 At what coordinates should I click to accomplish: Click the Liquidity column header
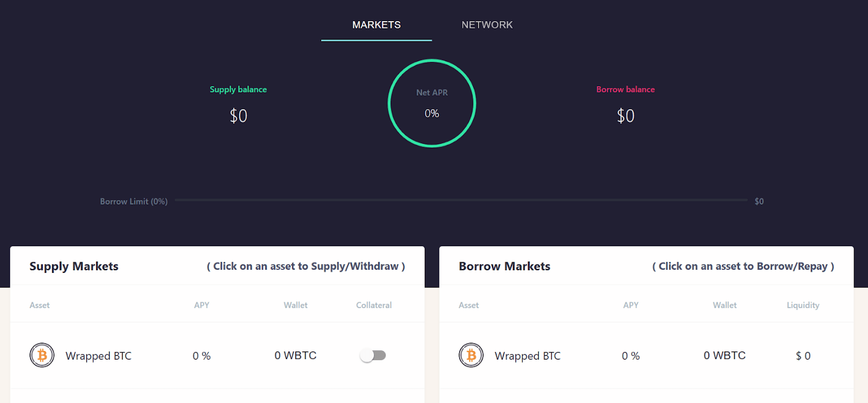[803, 305]
